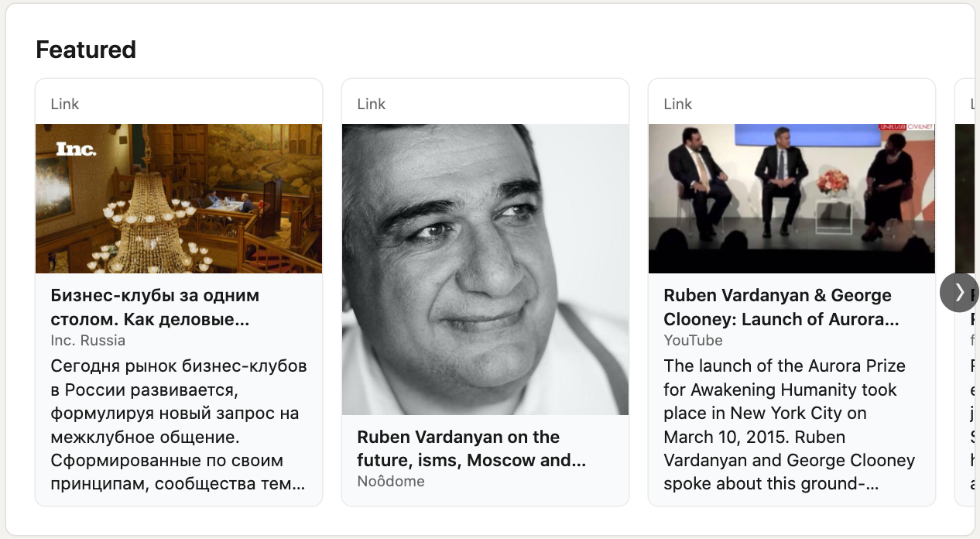
Task: Click the Link label on second card
Action: tap(372, 104)
